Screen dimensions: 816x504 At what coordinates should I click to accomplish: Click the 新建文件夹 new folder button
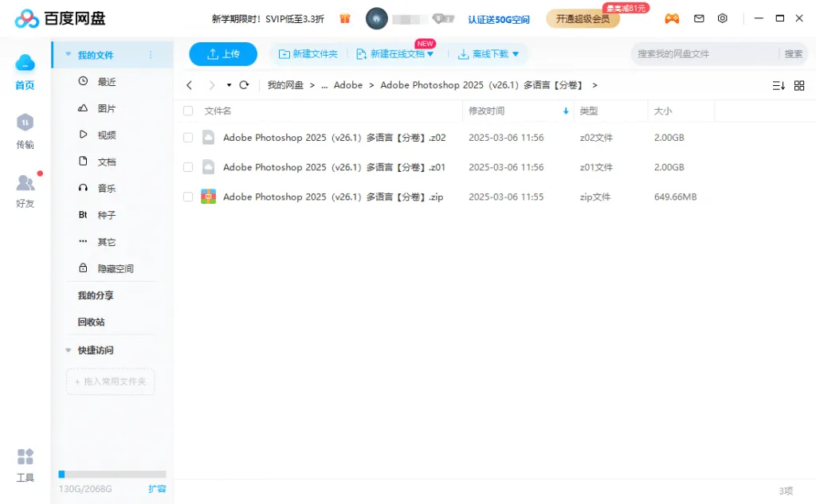pos(308,54)
